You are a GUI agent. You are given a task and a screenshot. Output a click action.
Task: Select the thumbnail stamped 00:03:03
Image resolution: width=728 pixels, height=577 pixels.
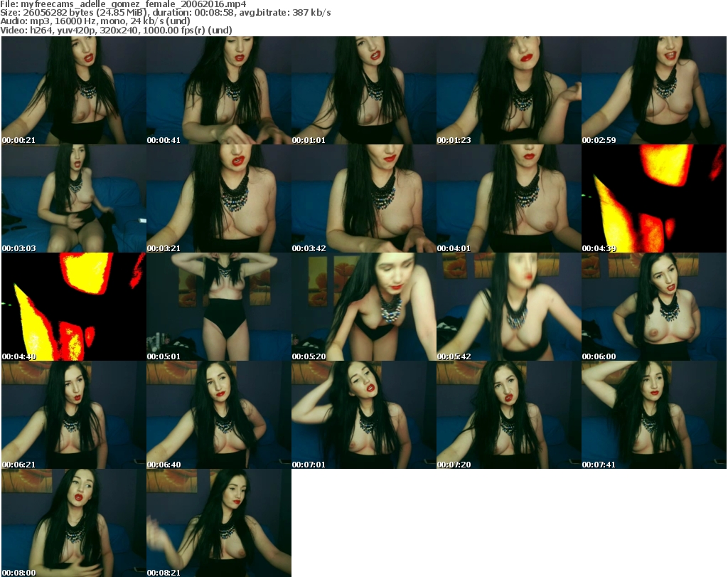(x=74, y=198)
